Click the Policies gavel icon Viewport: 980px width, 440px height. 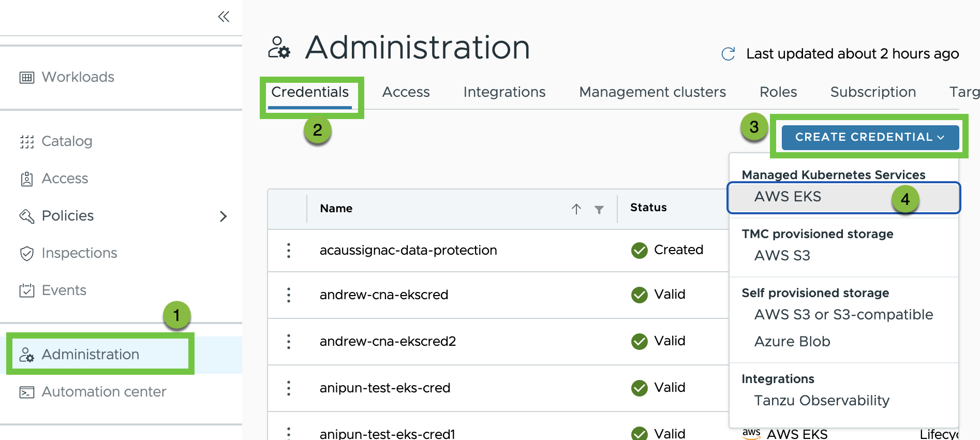(27, 216)
